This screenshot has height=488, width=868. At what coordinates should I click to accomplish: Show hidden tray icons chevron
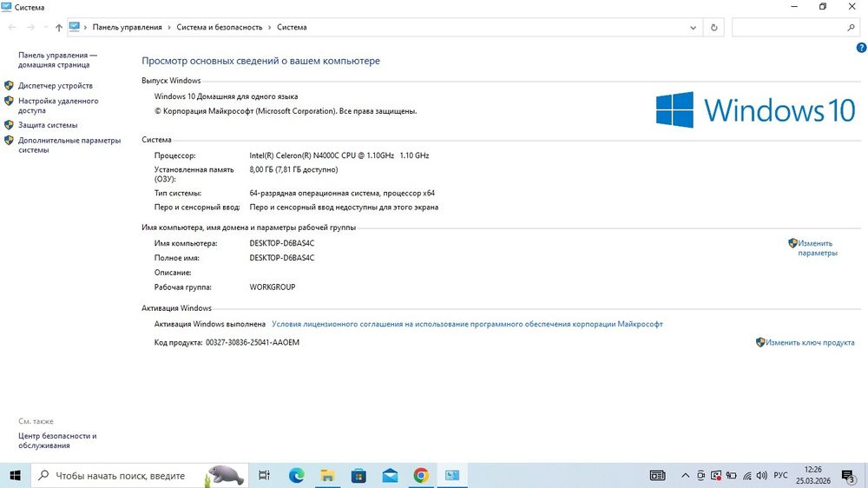[686, 475]
